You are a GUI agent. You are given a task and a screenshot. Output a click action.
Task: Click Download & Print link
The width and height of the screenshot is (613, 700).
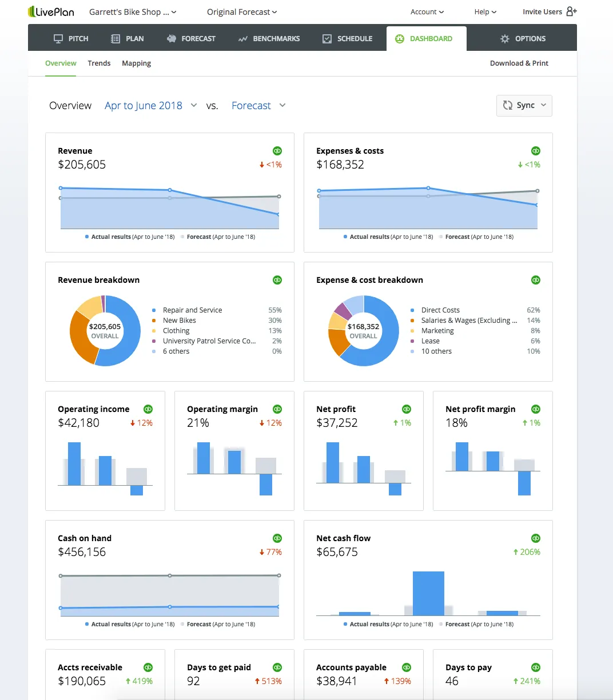(519, 63)
